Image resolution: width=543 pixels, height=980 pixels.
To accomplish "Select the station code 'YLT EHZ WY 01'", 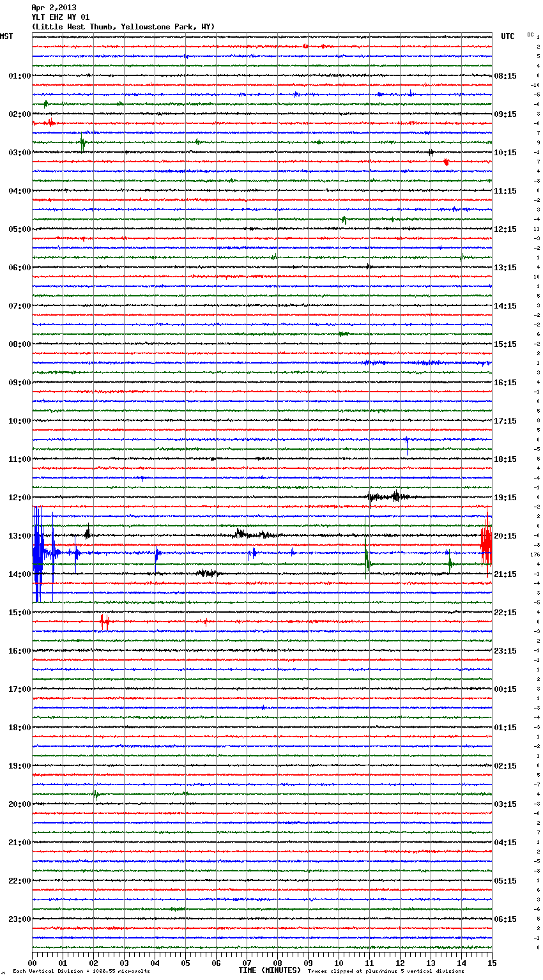I will pos(61,17).
